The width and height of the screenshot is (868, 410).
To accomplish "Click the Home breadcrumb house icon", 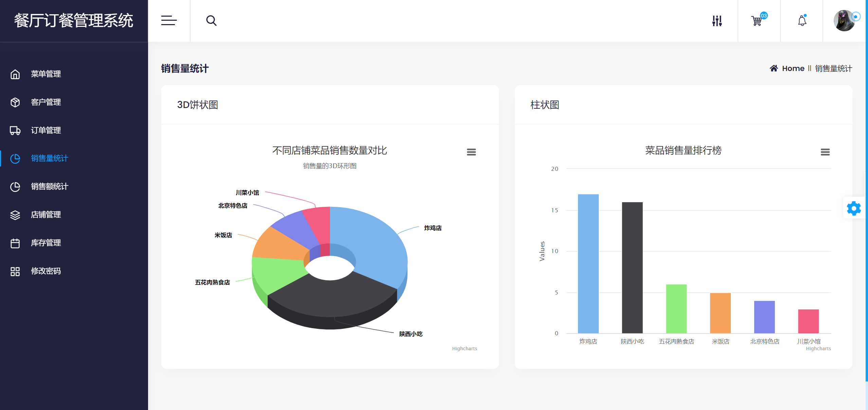I will click(x=774, y=68).
